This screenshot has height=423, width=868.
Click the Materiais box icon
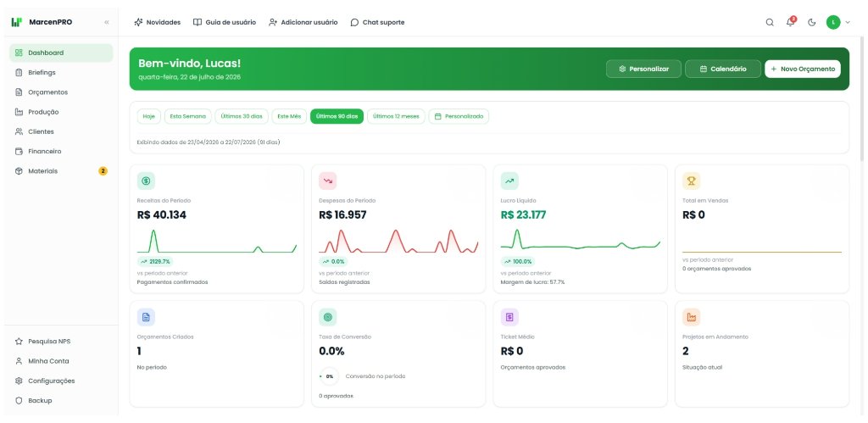pos(19,171)
